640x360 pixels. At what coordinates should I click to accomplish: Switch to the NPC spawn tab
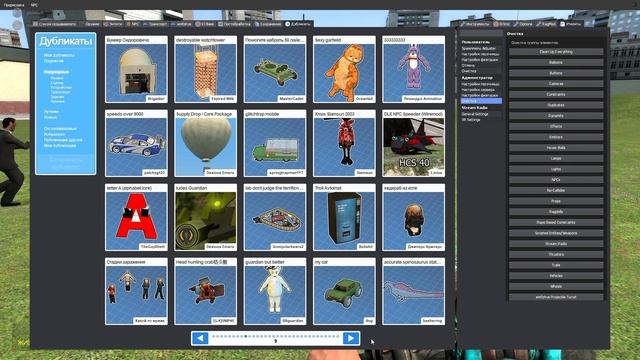tap(133, 24)
